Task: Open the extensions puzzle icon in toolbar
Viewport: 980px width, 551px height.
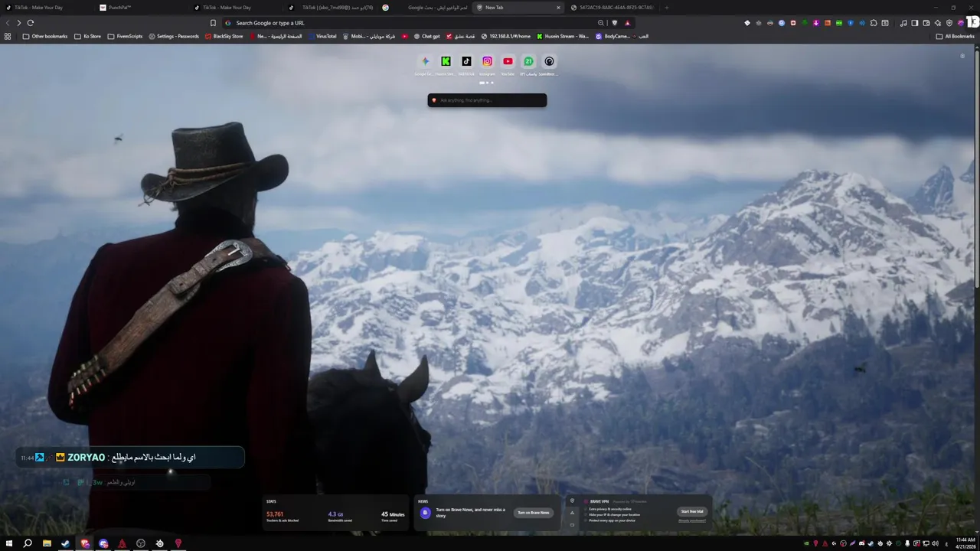Action: tap(874, 23)
